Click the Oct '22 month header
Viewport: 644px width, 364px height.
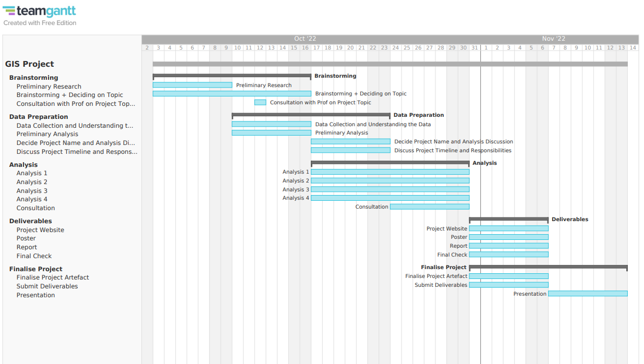305,39
